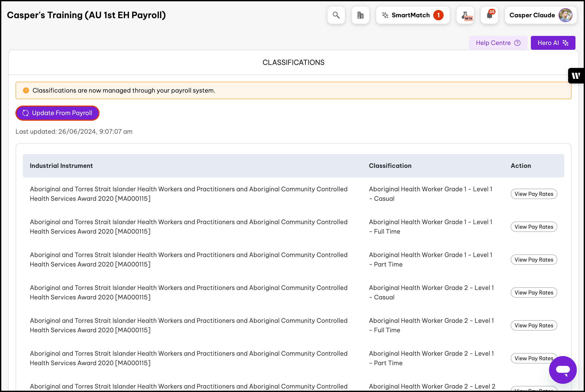
Task: View pay rates for Grade 1 Level 1 Part Time
Action: tap(534, 260)
